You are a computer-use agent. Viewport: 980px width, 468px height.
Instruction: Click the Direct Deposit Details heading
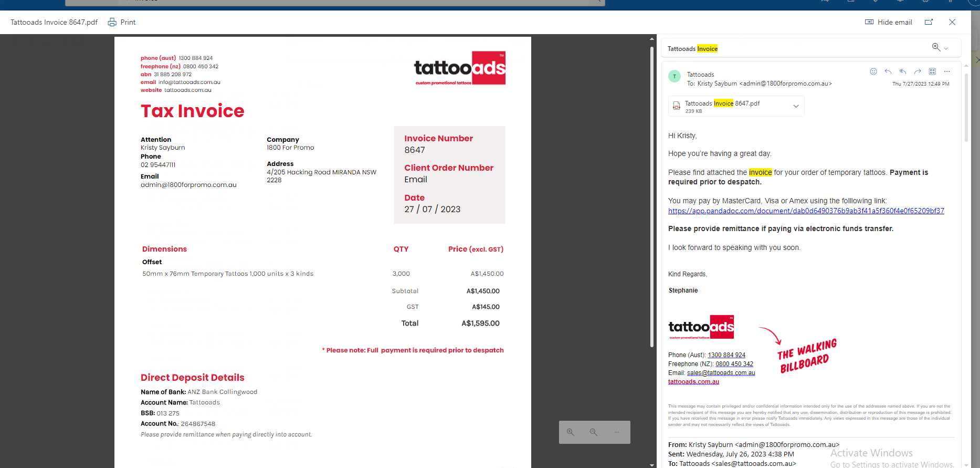(193, 378)
